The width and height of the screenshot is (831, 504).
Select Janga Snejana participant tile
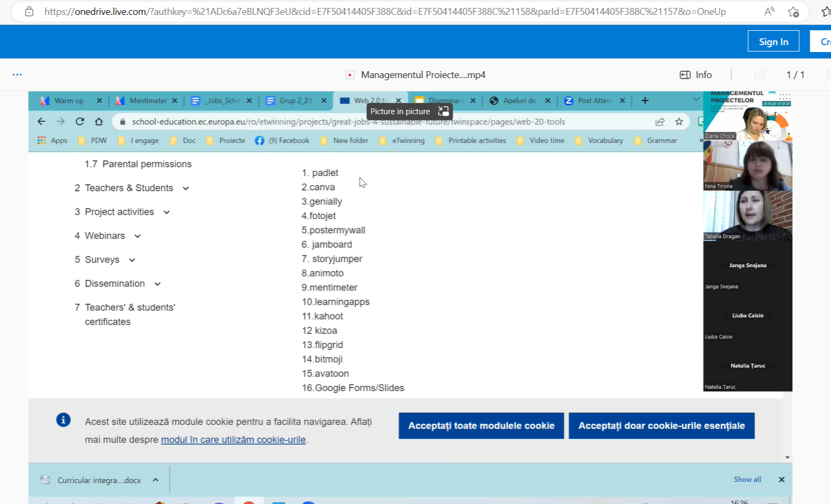pos(748,266)
